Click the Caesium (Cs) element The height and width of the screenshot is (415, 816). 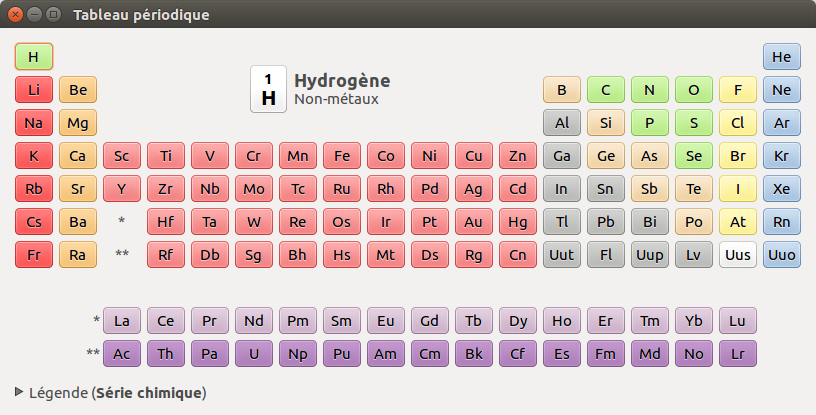click(x=34, y=222)
